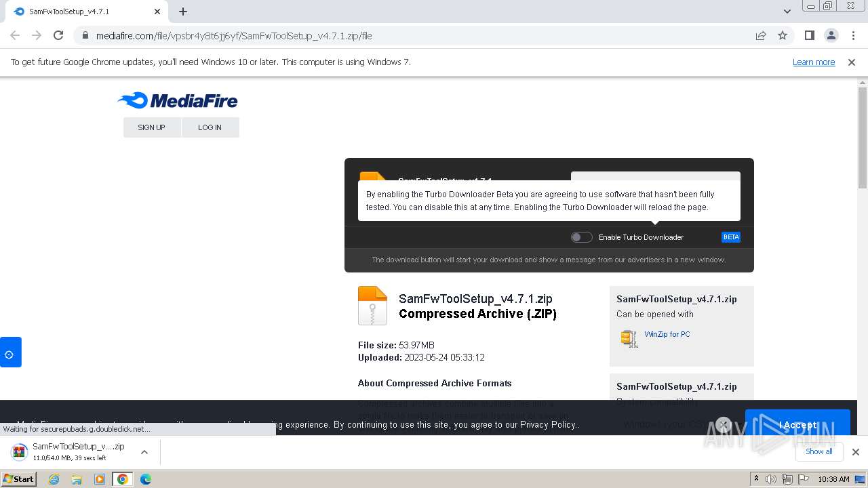Bookmark this tab with star icon
868x488 pixels.
[783, 36]
